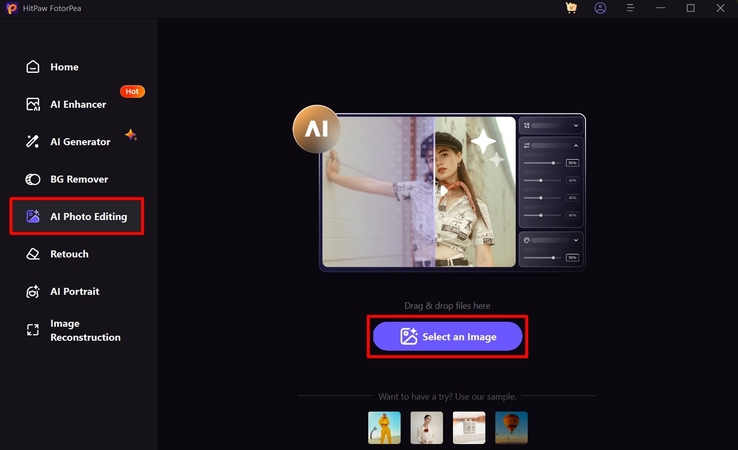Click the round AI badge on preview
The width and height of the screenshot is (738, 450).
[x=316, y=129]
